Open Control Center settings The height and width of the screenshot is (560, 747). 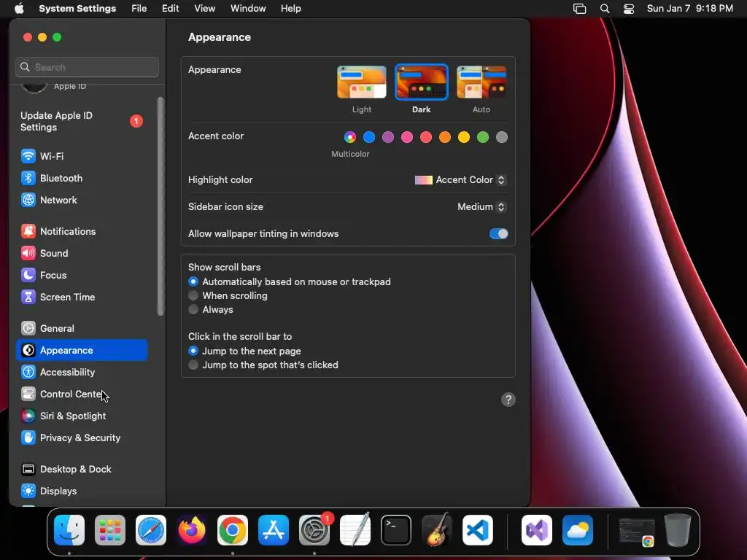point(82,394)
